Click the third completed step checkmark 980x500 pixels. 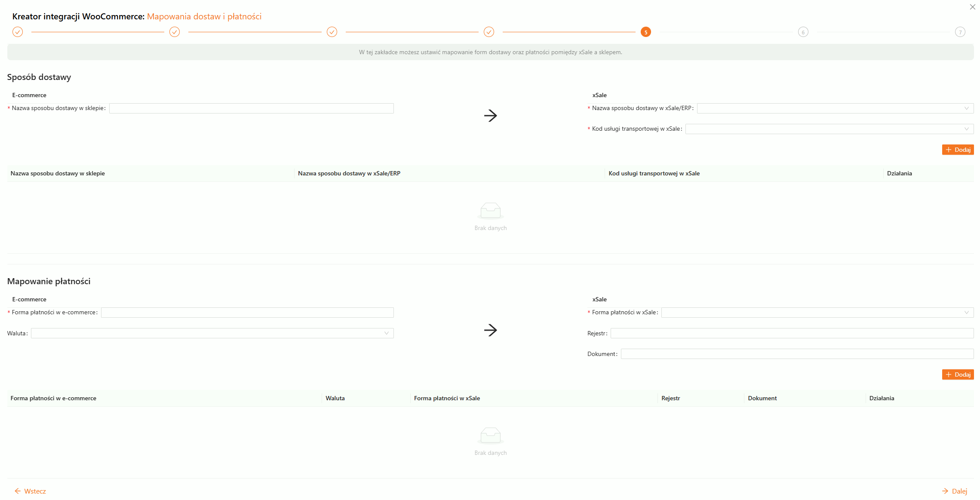(x=332, y=32)
